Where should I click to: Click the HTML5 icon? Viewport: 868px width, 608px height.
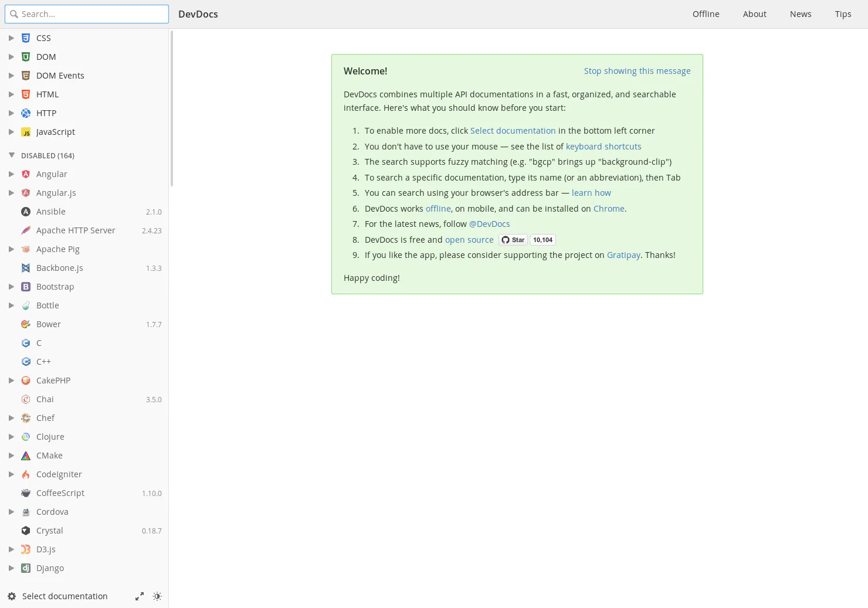[26, 94]
